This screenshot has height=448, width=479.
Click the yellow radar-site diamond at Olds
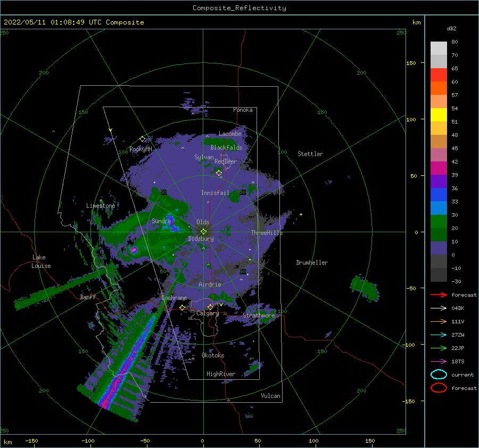pos(203,232)
